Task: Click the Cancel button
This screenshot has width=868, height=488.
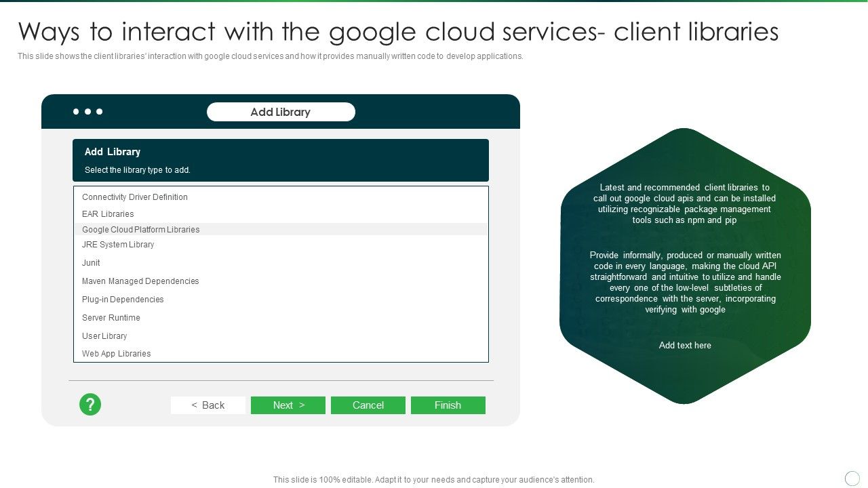Action: click(368, 405)
